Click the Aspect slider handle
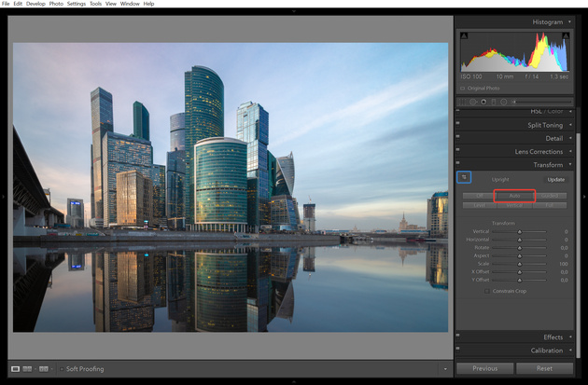The width and height of the screenshot is (588, 385). coord(520,256)
